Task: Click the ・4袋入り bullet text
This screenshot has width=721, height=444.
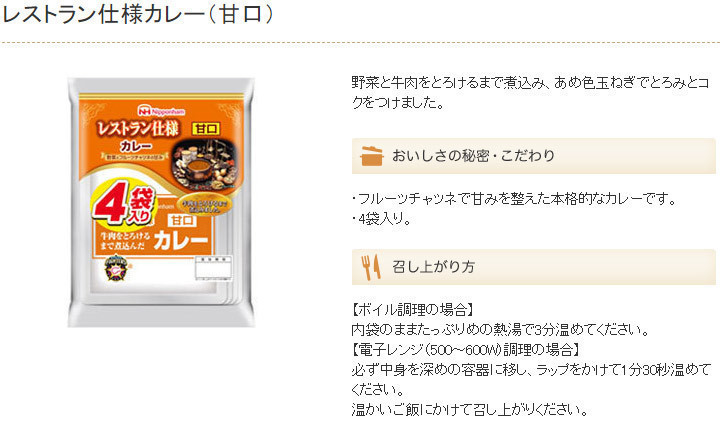Action: [381, 219]
